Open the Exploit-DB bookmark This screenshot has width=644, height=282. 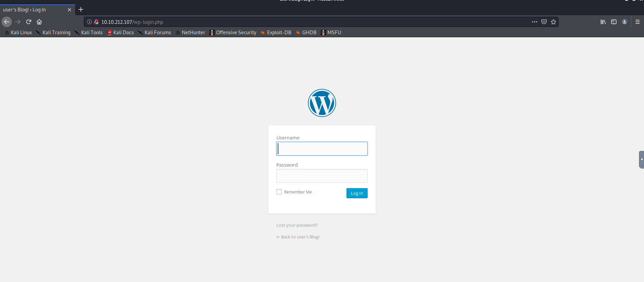(x=276, y=33)
